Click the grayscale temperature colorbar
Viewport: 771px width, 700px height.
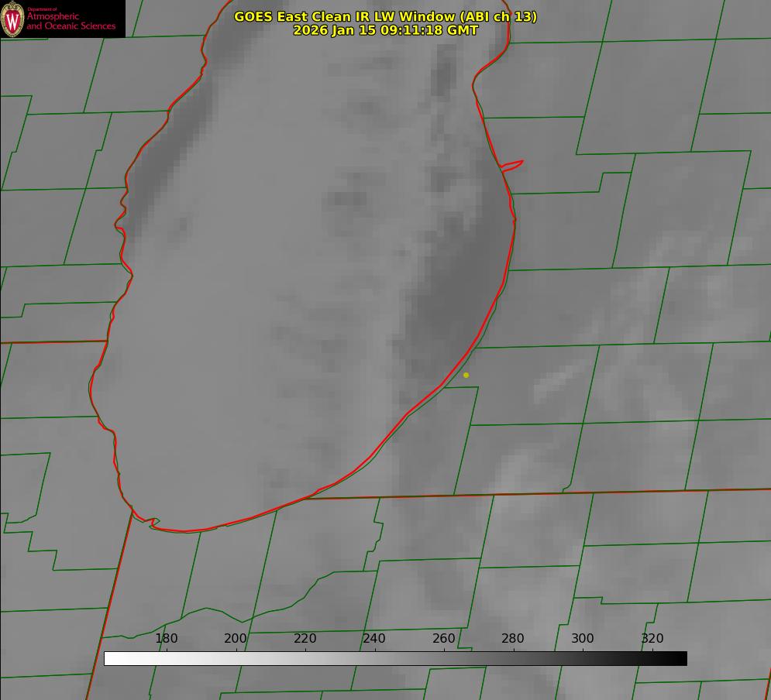point(395,658)
